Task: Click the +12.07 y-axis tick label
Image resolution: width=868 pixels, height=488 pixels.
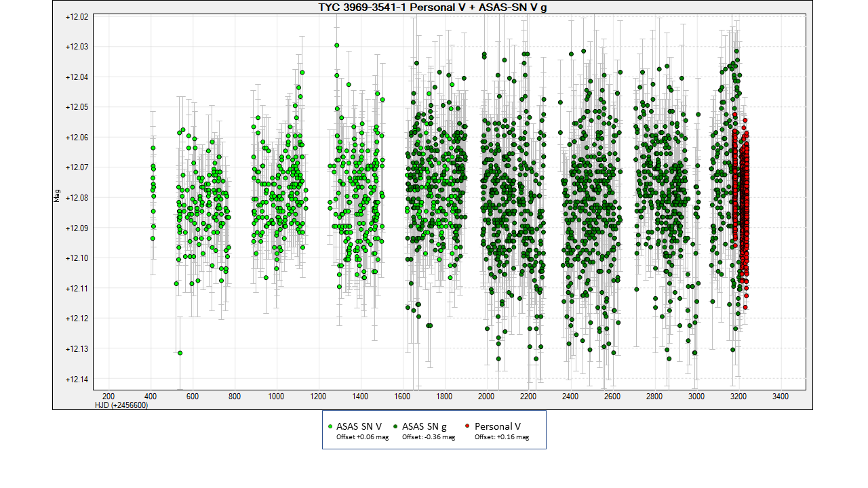Action: [x=77, y=167]
